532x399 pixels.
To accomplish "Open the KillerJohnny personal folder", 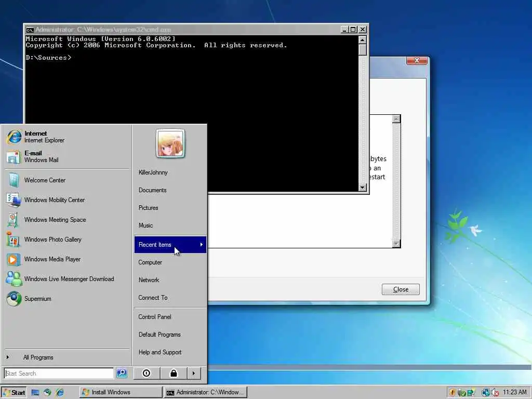I will (x=170, y=172).
